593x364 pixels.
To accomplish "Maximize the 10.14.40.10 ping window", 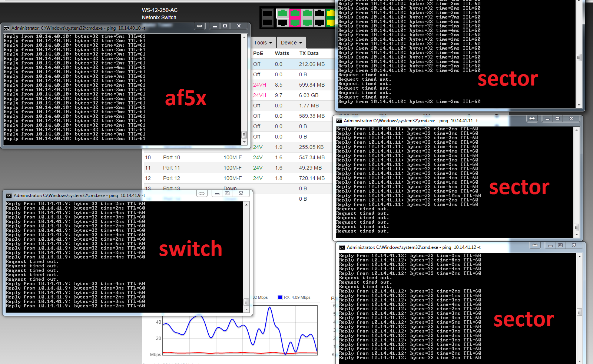I will (x=225, y=26).
